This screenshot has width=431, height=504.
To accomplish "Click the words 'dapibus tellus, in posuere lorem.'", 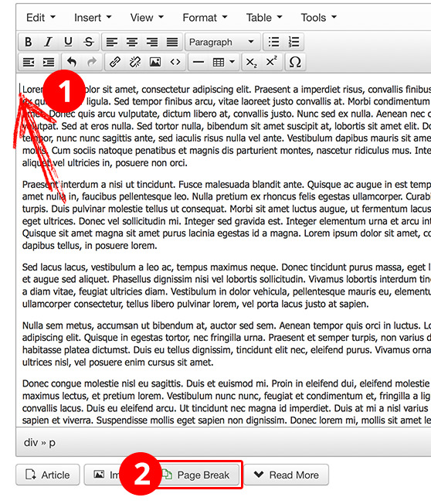I will [x=90, y=246].
